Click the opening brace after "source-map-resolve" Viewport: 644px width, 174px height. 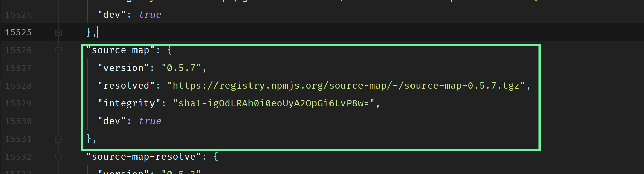pos(216,157)
